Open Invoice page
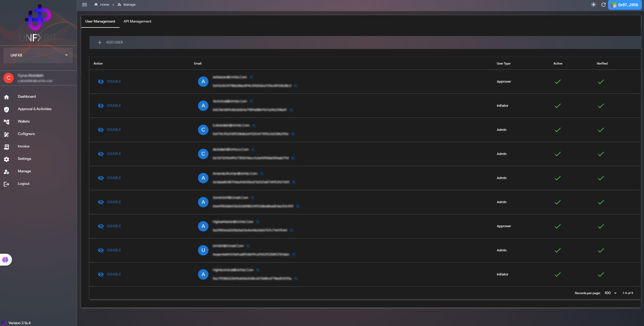The height and width of the screenshot is (326, 644). click(24, 146)
